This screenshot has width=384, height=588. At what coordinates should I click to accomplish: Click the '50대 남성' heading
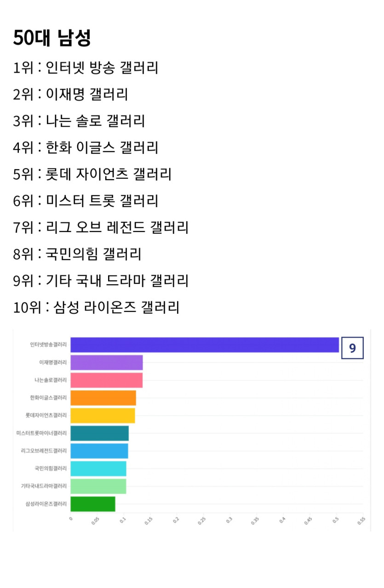point(52,38)
